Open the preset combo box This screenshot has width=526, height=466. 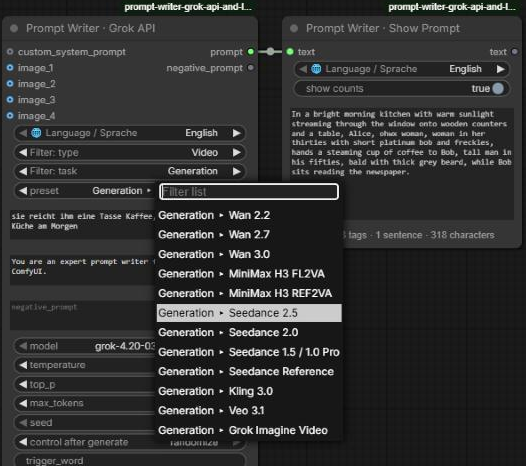pyautogui.click(x=85, y=191)
